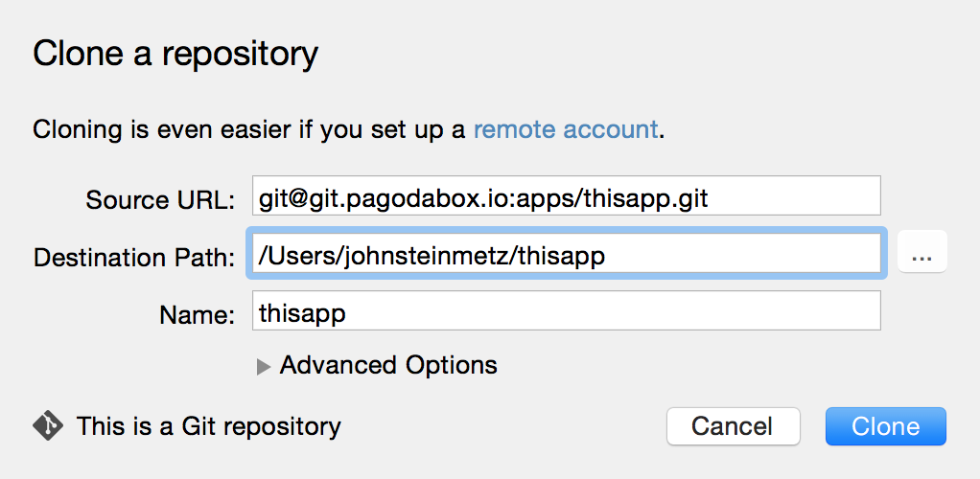Click the Advanced Options label text

[388, 365]
